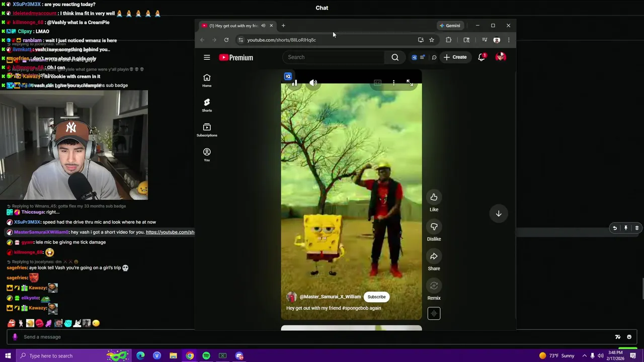Share the Short video
Screen dimensions: 644x362
point(434,256)
